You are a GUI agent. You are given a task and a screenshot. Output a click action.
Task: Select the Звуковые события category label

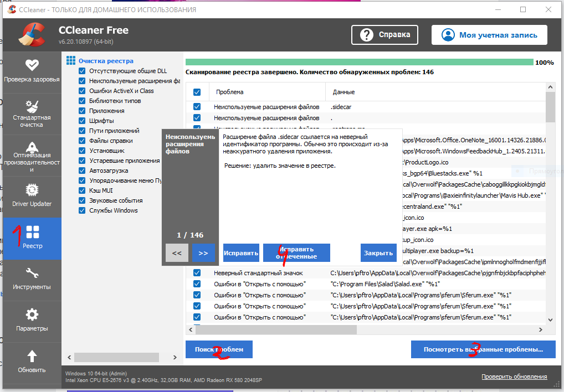[116, 200]
